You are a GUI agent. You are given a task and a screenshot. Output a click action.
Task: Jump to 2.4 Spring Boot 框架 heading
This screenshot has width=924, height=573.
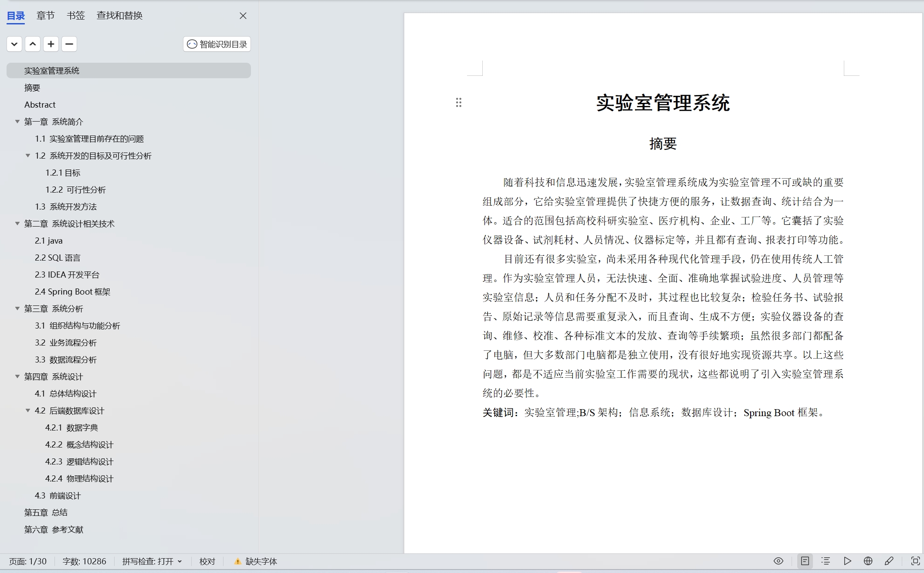[72, 292]
